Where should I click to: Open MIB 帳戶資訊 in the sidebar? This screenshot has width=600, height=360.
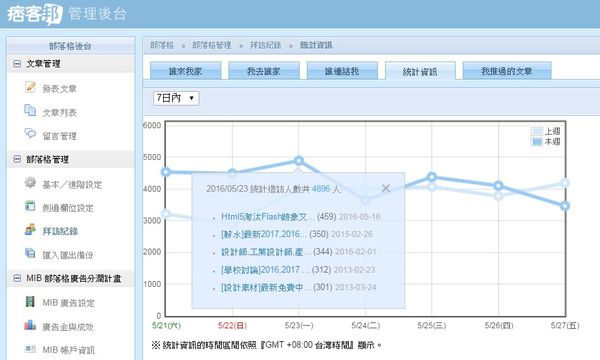click(68, 350)
